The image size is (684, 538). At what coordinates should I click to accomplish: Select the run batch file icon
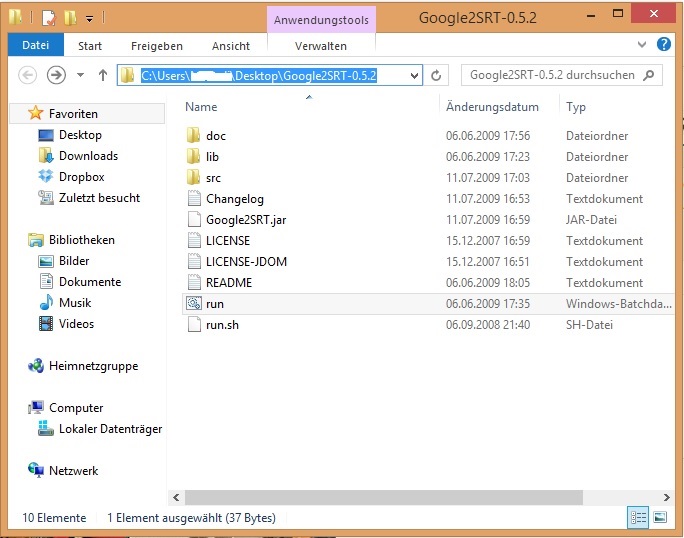[x=194, y=303]
